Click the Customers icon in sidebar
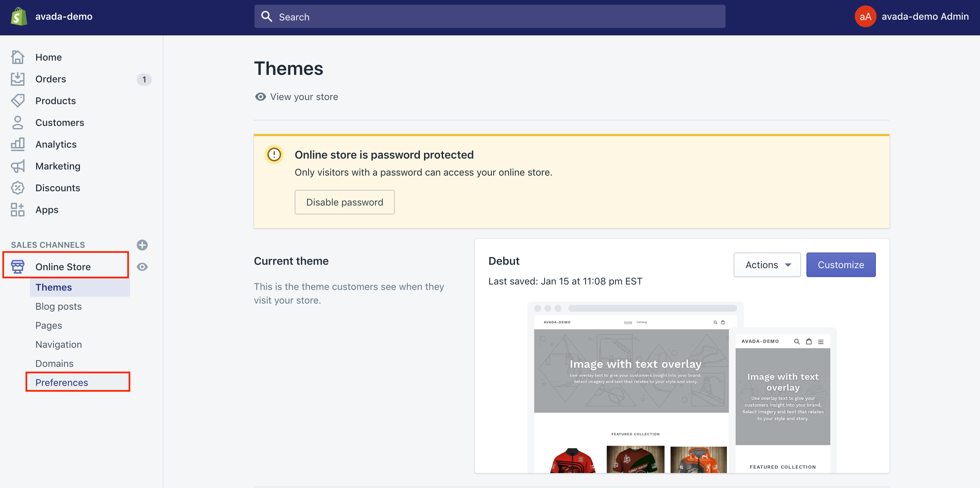The height and width of the screenshot is (488, 980). point(17,123)
